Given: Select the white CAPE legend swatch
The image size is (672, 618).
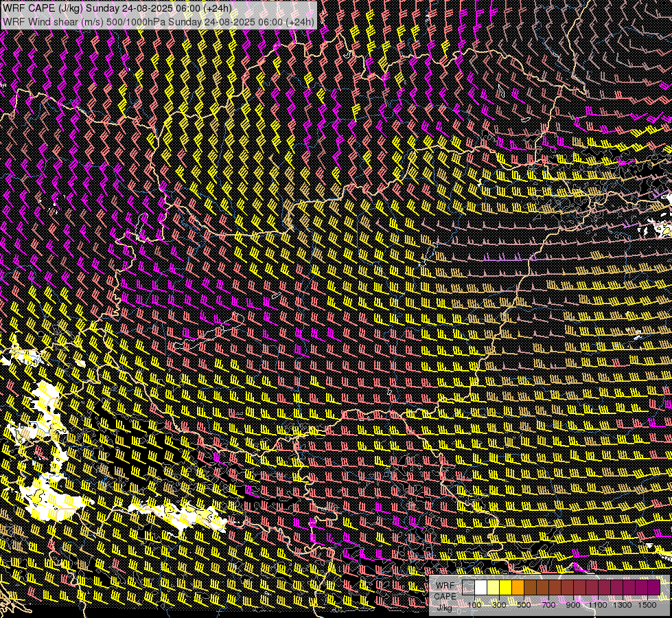Looking at the screenshot, I should (x=481, y=588).
